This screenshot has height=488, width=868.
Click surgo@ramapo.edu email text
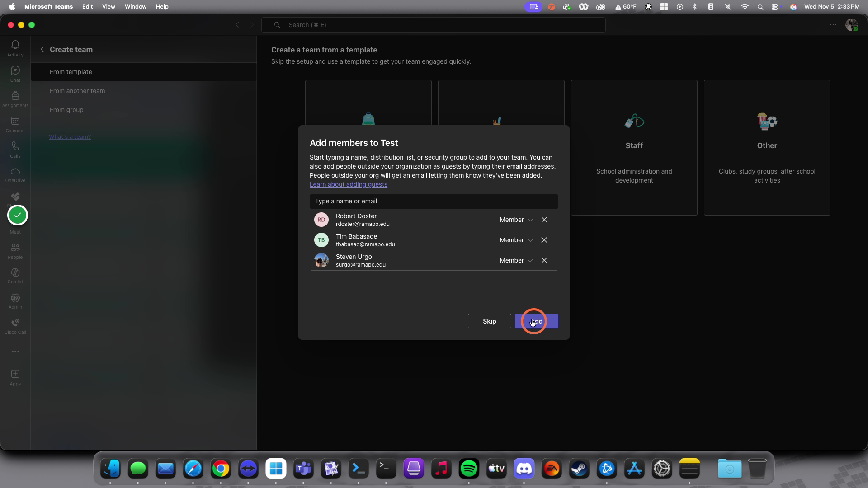(361, 265)
